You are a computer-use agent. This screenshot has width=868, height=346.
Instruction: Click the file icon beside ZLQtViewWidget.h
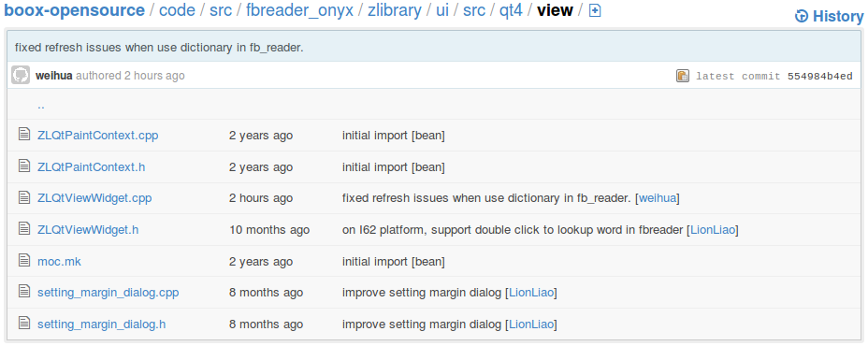[23, 228]
